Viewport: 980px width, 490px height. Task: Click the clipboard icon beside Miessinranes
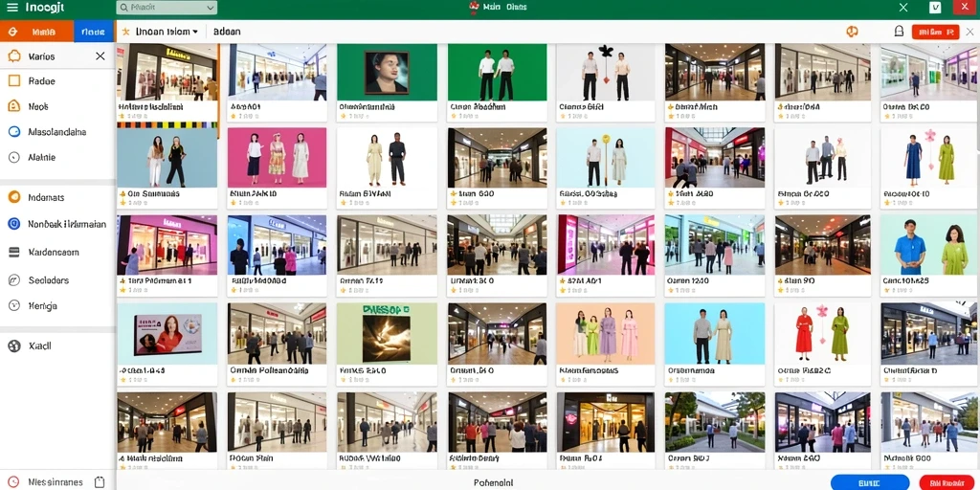tap(99, 482)
